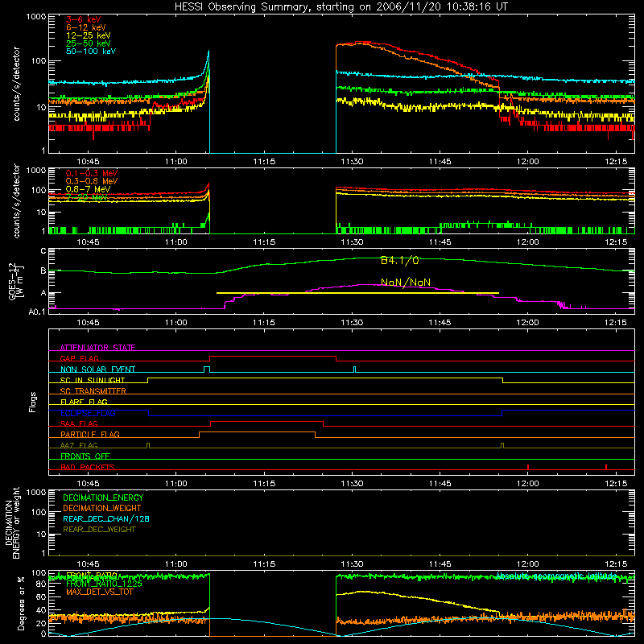
Task: Click the Flags vertical axis title
Action: tap(32, 402)
